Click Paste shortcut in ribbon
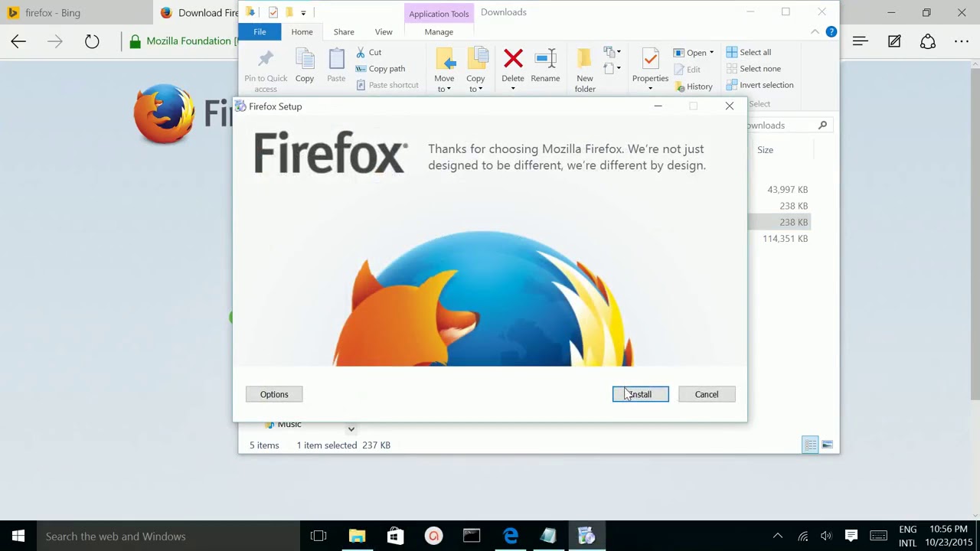980x551 pixels. click(387, 85)
